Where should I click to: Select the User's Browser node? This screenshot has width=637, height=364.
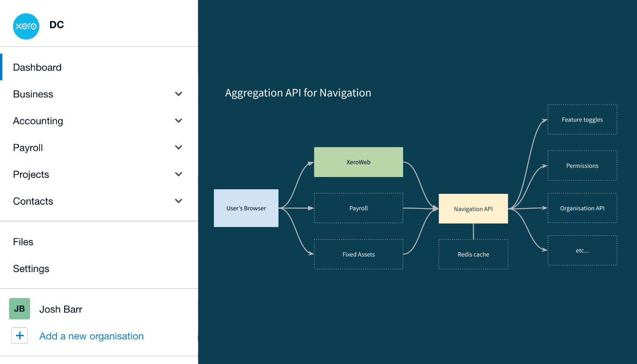pos(246,208)
